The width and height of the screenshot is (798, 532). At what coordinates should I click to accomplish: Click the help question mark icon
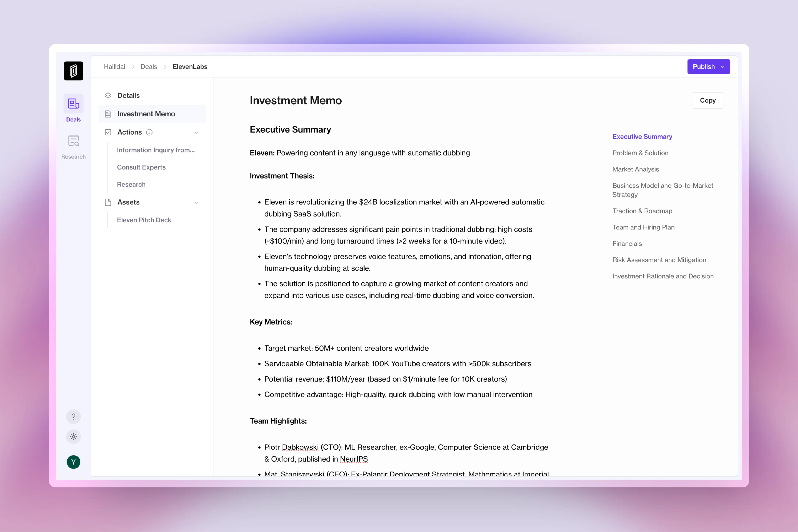(73, 417)
